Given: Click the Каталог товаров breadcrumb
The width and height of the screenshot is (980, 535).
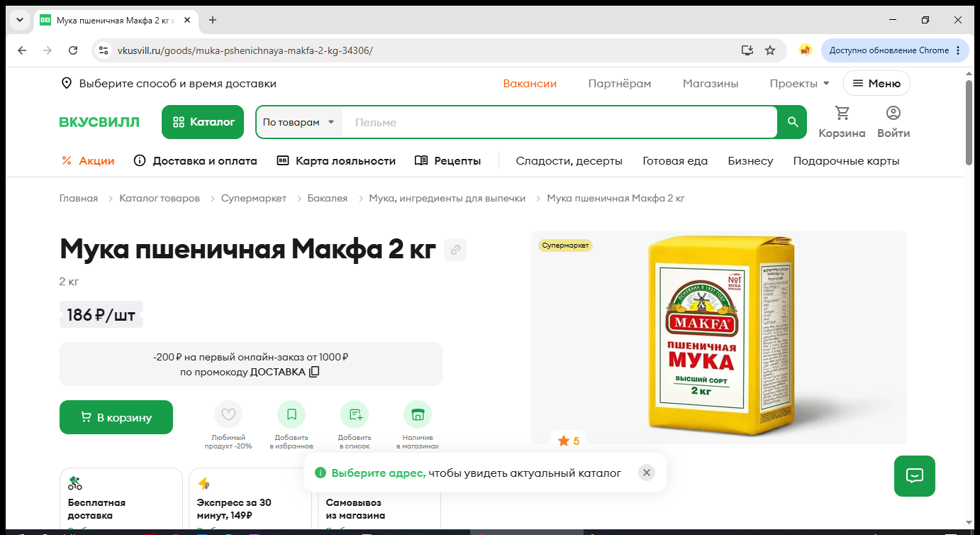Looking at the screenshot, I should tap(160, 199).
